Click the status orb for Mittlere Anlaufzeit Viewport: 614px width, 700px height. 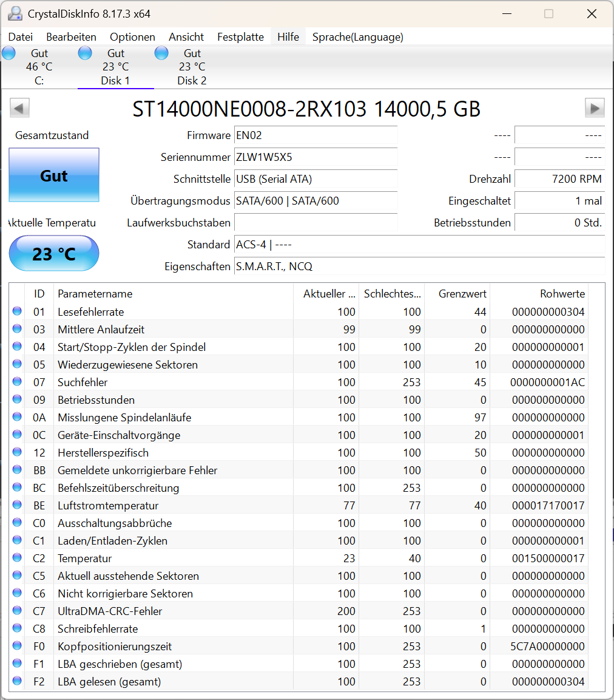[17, 328]
